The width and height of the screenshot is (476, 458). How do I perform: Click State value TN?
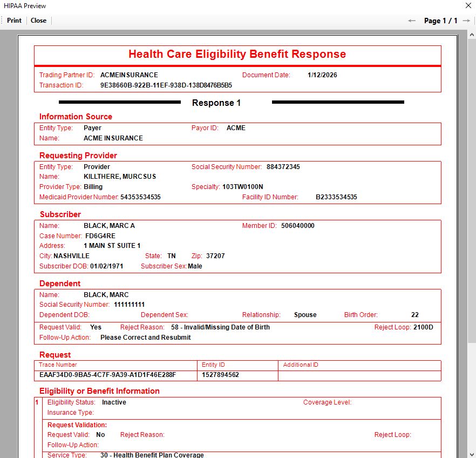tap(171, 256)
